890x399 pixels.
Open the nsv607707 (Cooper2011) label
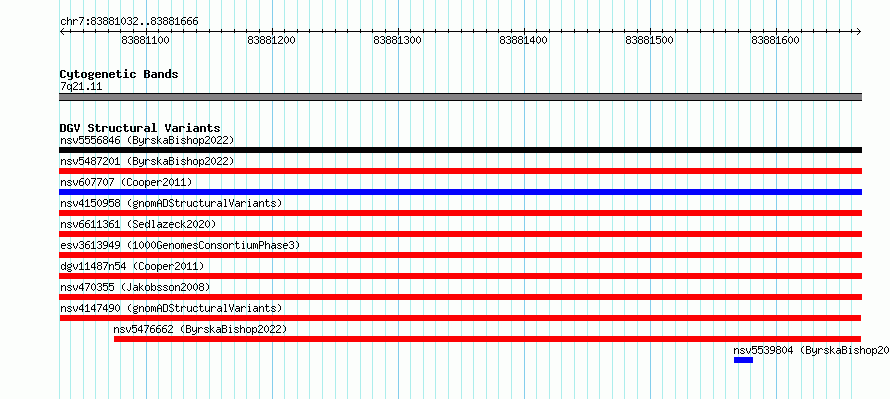click(126, 182)
